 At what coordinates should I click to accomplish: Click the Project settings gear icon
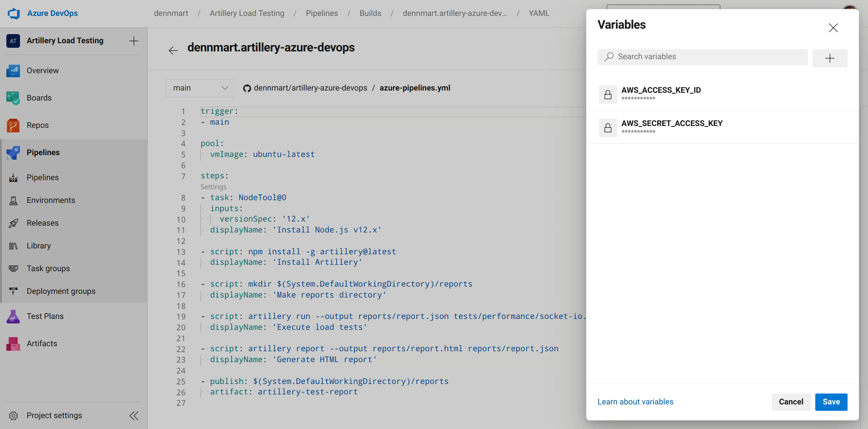[14, 415]
